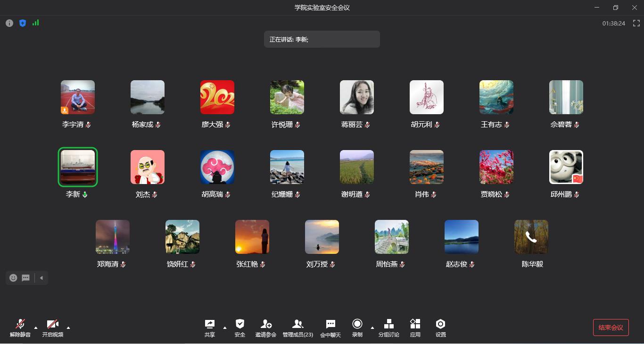644x344 pixels.
Task: Select 纪姗姗's avatar
Action: pyautogui.click(x=287, y=167)
